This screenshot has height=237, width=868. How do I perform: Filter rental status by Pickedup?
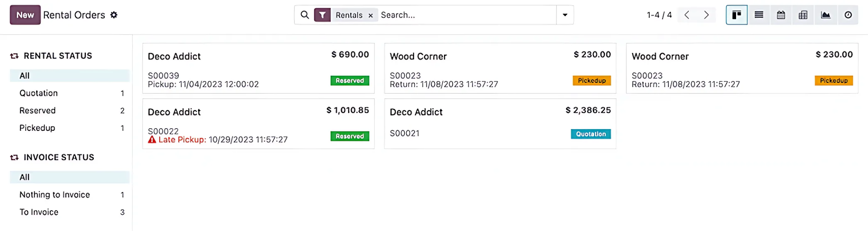(37, 128)
